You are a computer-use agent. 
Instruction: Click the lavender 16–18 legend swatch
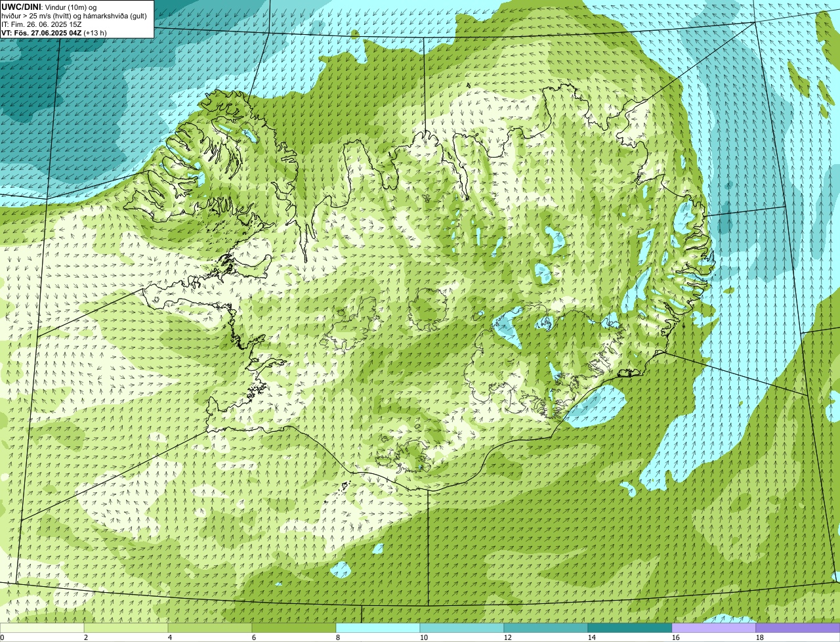714,628
